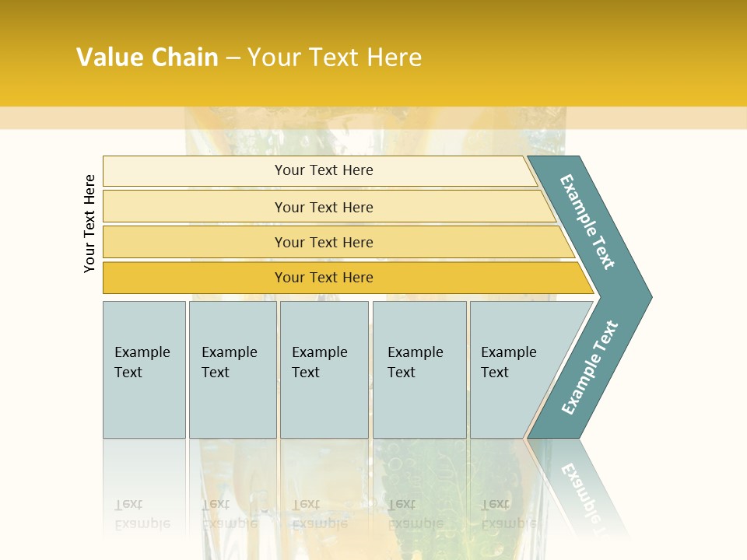Click the leftmost "Example Text" box
This screenshot has width=747, height=560.
tap(144, 369)
